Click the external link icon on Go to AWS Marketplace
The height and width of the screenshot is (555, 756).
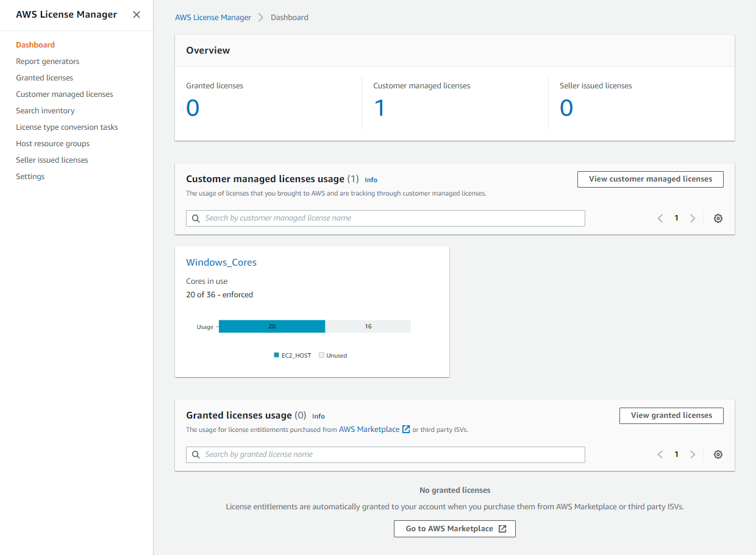point(502,528)
